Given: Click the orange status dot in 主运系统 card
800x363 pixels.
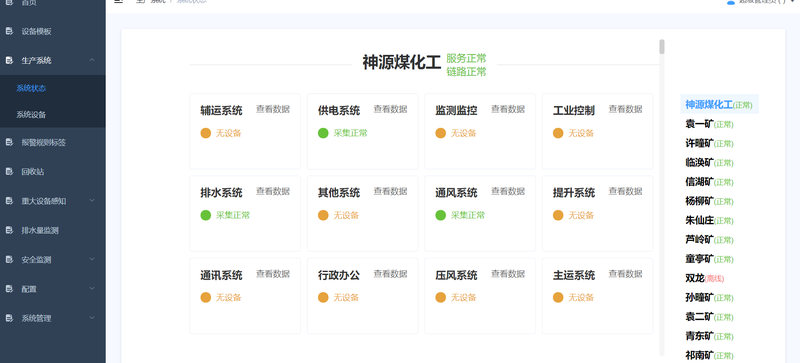Looking at the screenshot, I should click(x=558, y=297).
